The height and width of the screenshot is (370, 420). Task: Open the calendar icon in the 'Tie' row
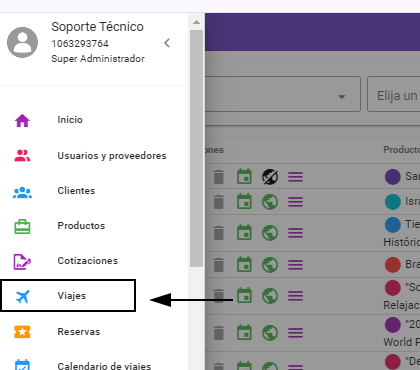point(244,233)
